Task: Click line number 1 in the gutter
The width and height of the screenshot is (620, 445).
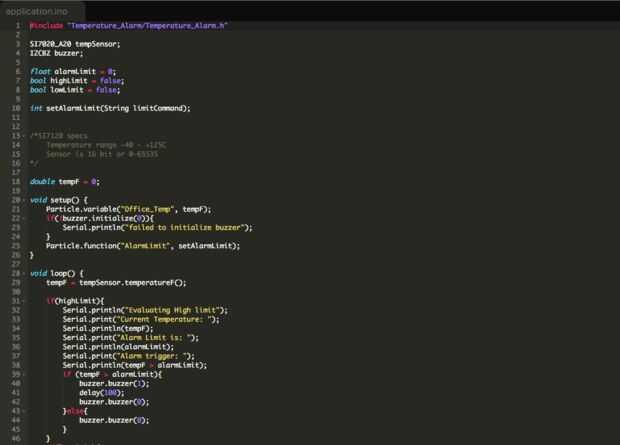Action: pyautogui.click(x=18, y=26)
